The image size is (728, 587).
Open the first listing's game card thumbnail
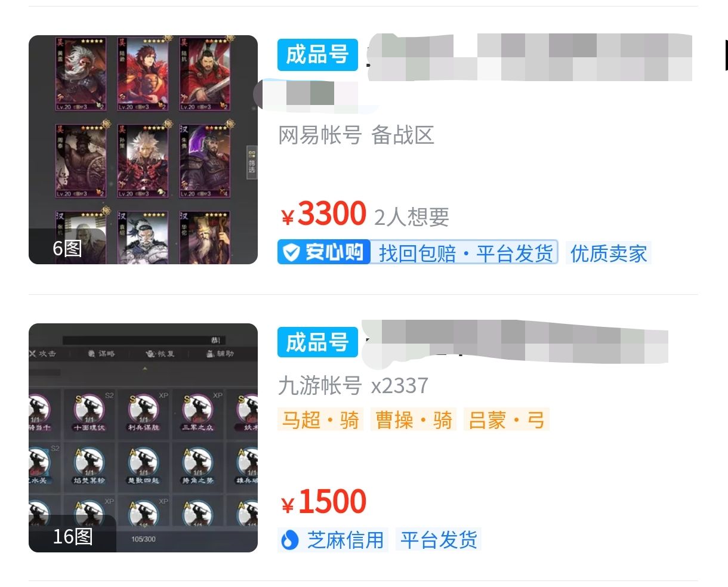143,150
